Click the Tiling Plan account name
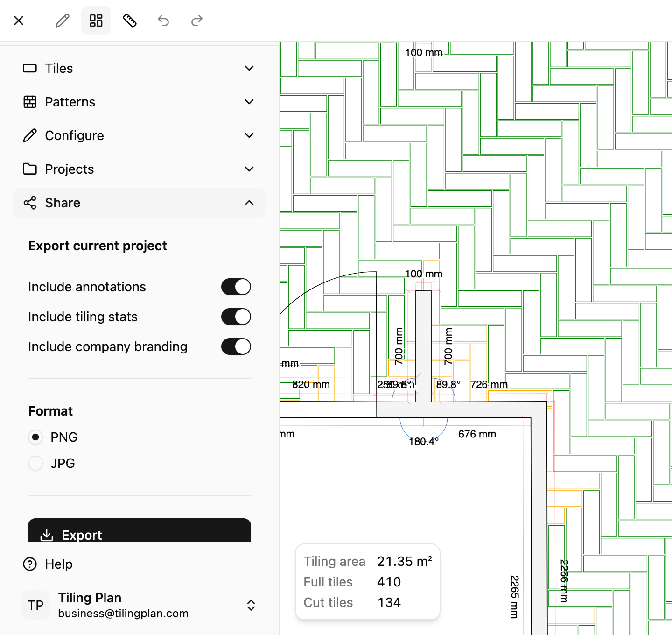The image size is (672, 635). point(90,598)
